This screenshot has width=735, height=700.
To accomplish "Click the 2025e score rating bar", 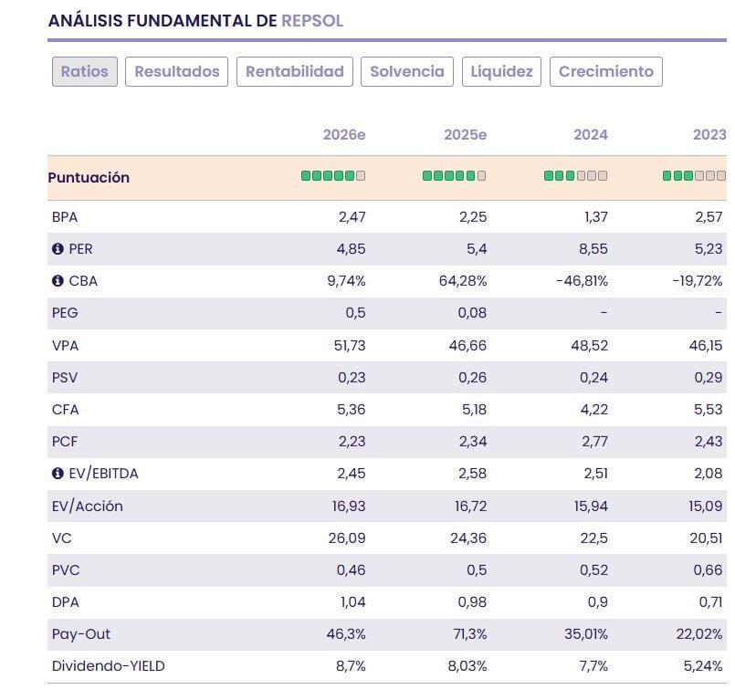I will [454, 176].
